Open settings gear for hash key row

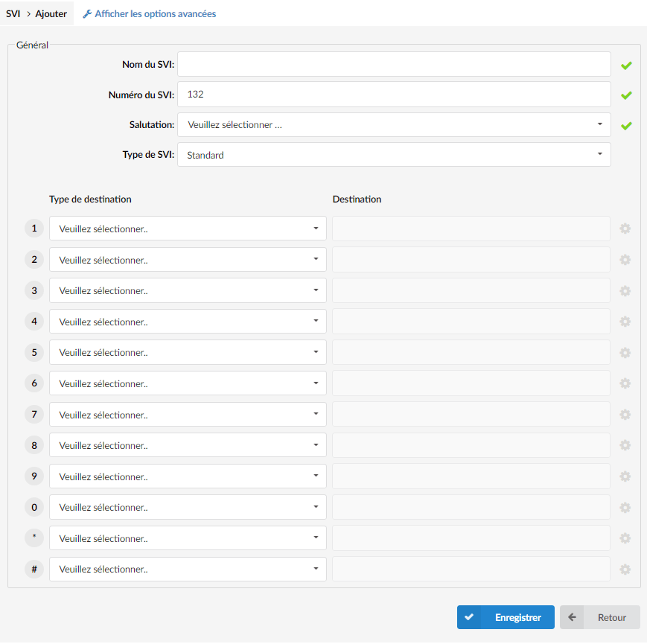click(625, 570)
